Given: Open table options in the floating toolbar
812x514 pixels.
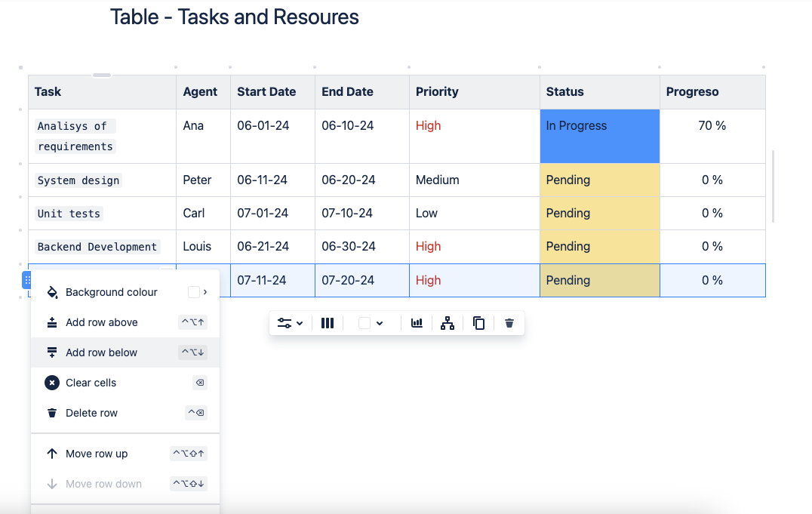Looking at the screenshot, I should pos(290,323).
